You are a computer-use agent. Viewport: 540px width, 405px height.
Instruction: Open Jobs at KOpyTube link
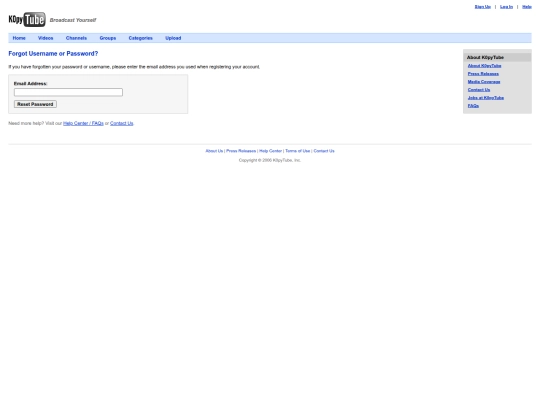486,98
